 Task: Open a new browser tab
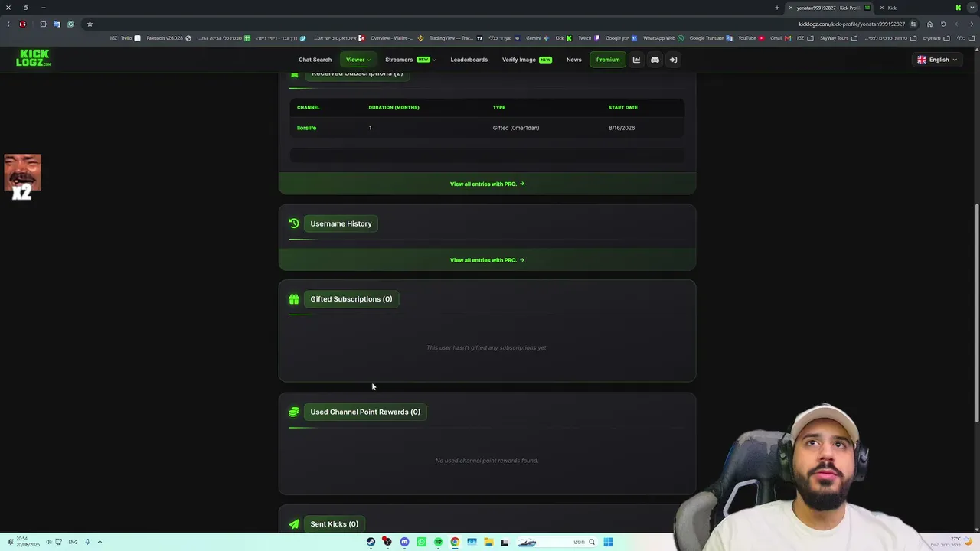tap(776, 8)
